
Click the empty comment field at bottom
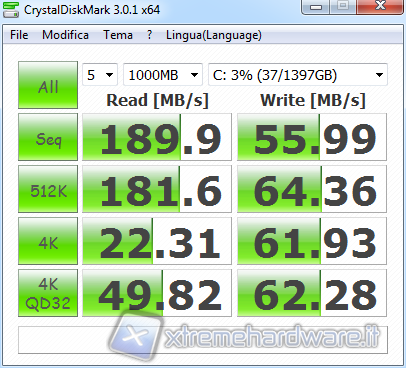pos(203,340)
